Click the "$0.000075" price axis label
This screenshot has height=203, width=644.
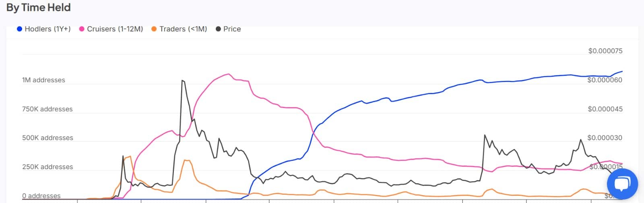(x=605, y=51)
